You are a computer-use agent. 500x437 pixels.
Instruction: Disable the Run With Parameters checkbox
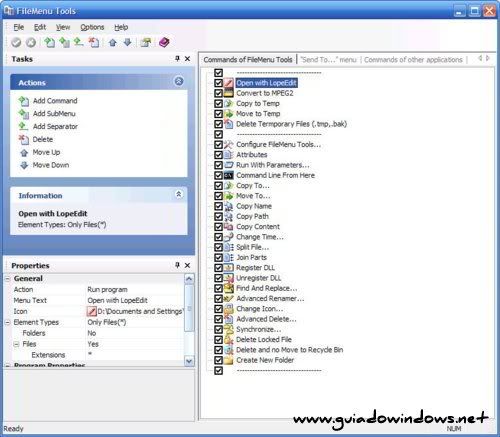[x=218, y=165]
